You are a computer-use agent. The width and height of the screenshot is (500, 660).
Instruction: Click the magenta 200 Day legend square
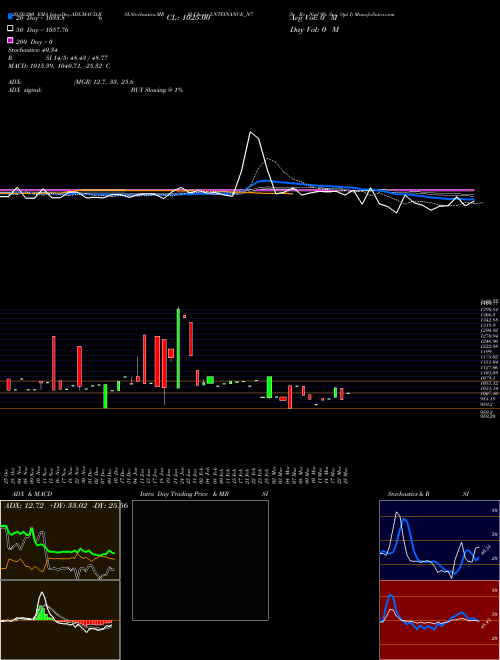click(11, 40)
